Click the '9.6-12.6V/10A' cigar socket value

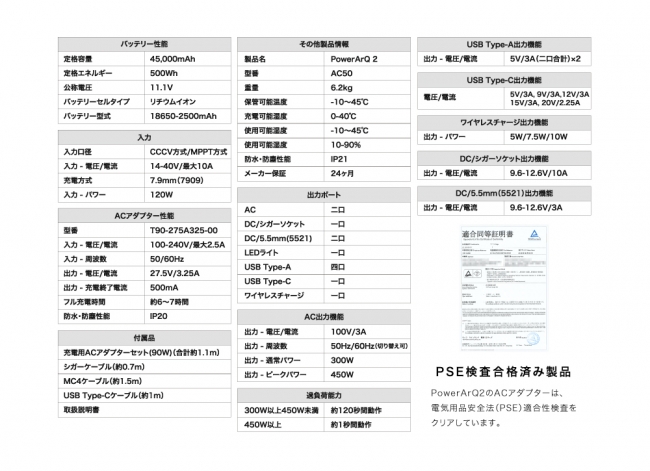pos(538,173)
